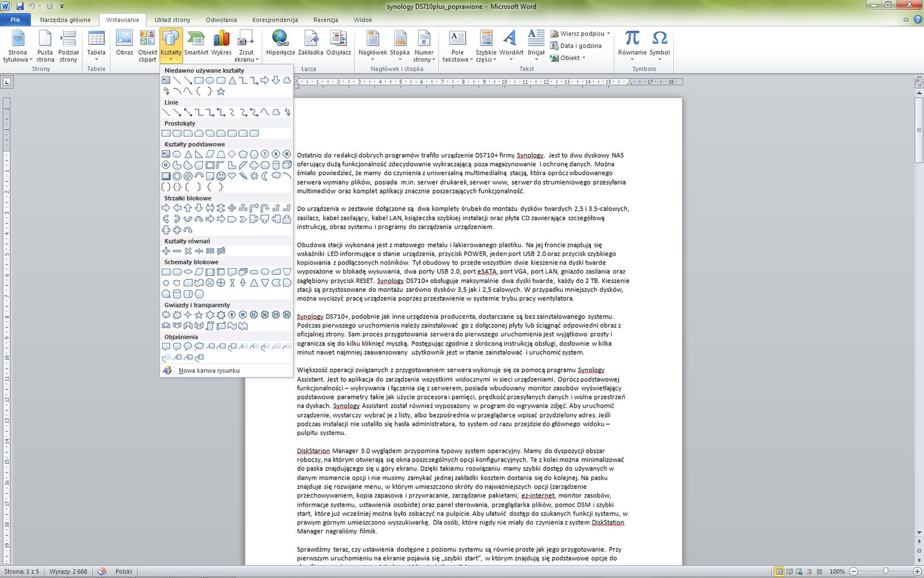Choose the right block arrow in Strzałki blokowe
Screen dimensions: 924x578
[166, 208]
